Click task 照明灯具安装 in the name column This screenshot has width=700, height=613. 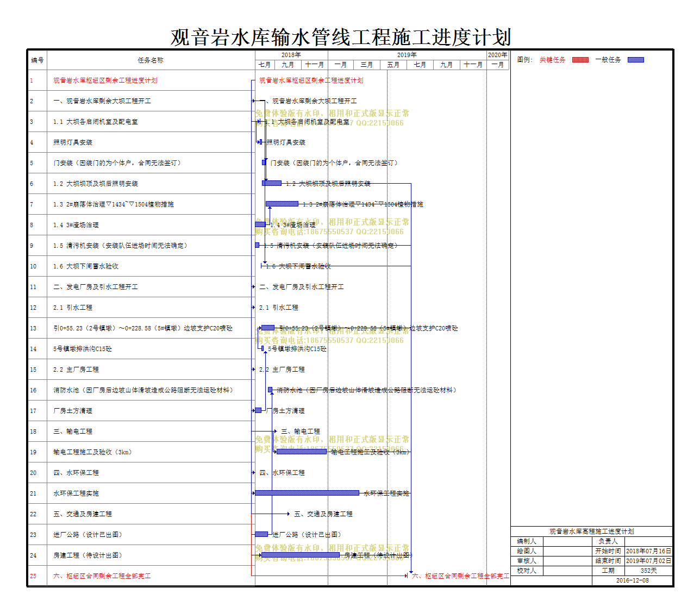(73, 142)
